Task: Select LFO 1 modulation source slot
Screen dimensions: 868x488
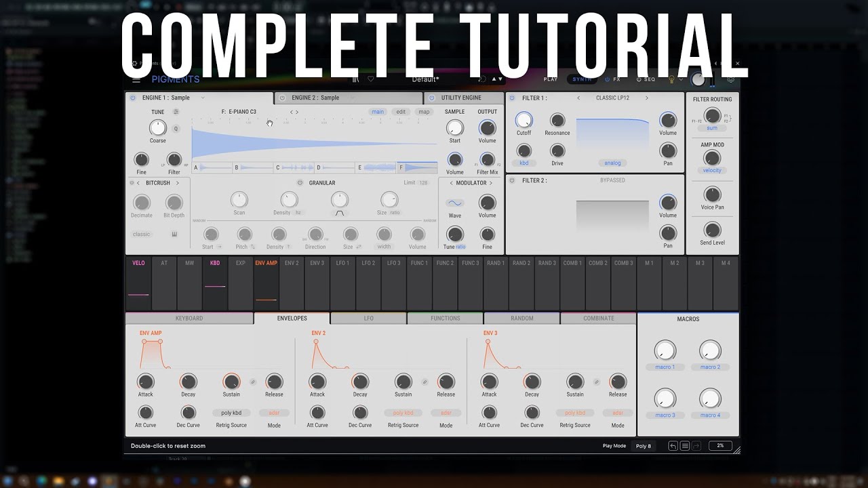Action: [343, 283]
